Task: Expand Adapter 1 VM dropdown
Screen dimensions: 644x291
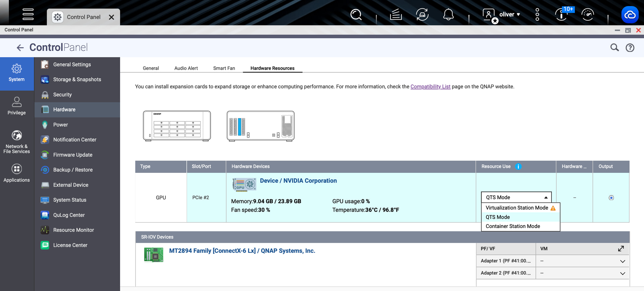Action: coord(622,261)
